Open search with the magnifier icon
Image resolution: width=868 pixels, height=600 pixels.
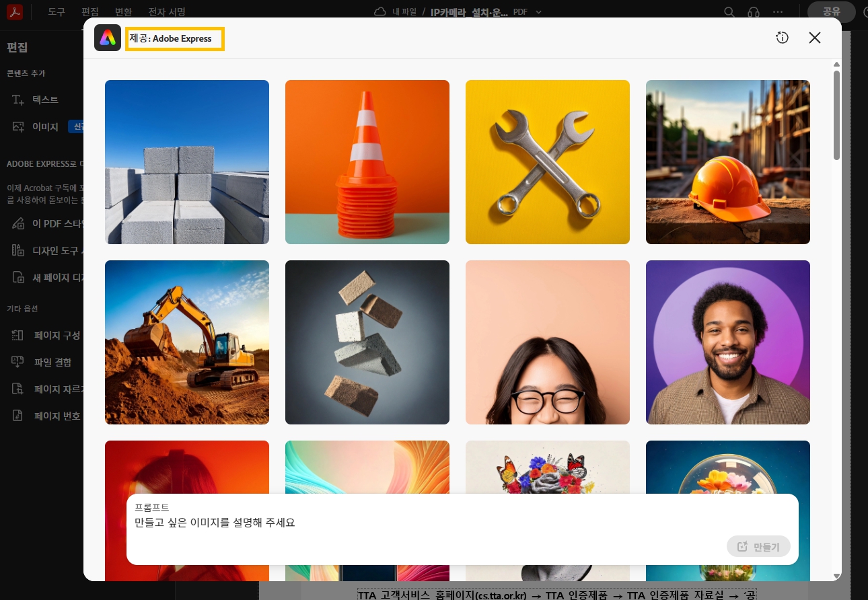coord(729,12)
